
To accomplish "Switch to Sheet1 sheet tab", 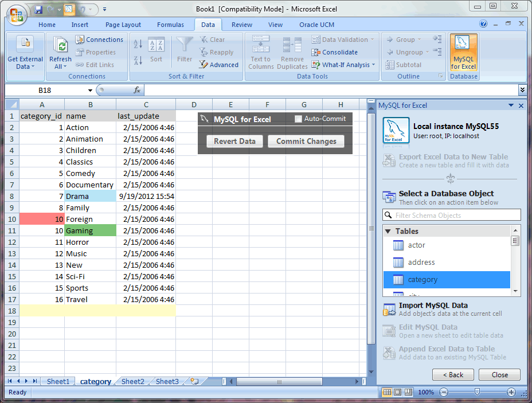I will click(58, 382).
